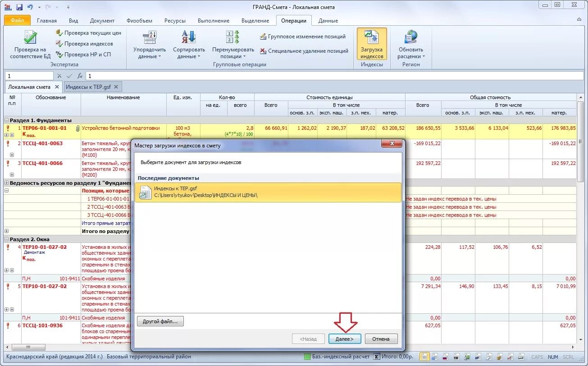Expand 'Ведомость ресурсов по разделу 1' row
588x366 pixels.
pos(6,183)
